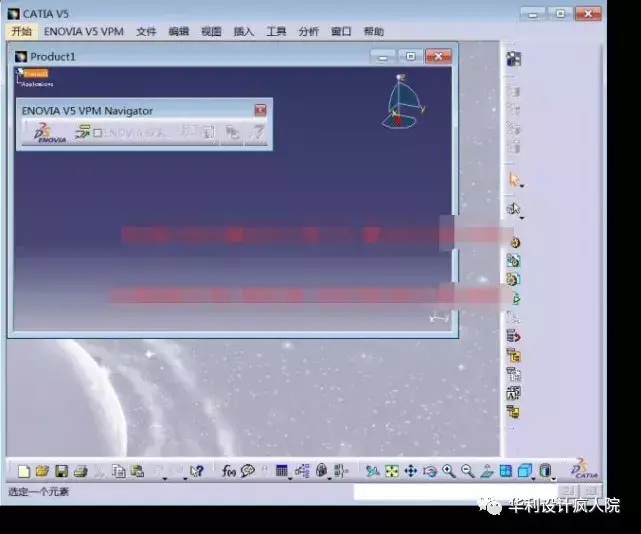The width and height of the screenshot is (641, 534).
Task: Open the 编辑 (Edit) menu
Action: pos(179,31)
